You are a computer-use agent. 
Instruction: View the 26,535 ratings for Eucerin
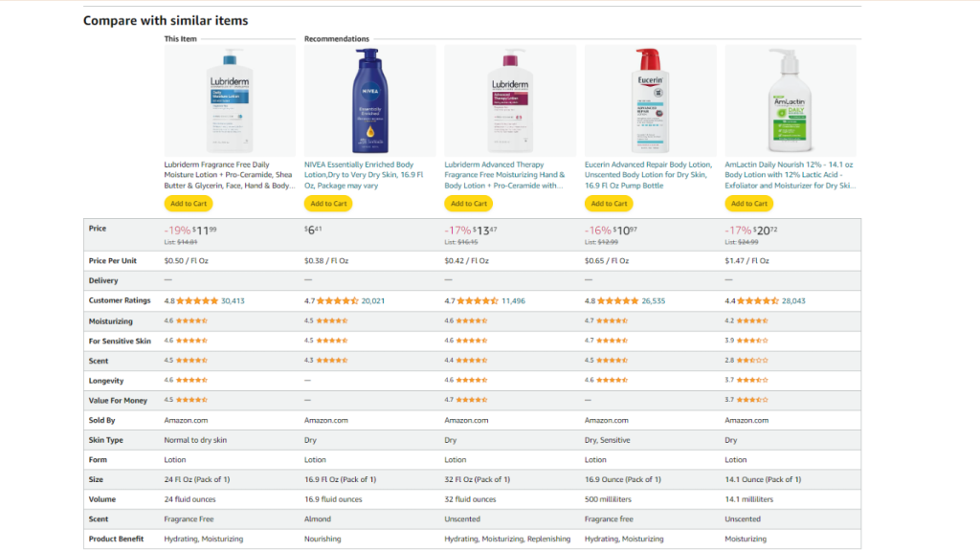click(x=653, y=301)
